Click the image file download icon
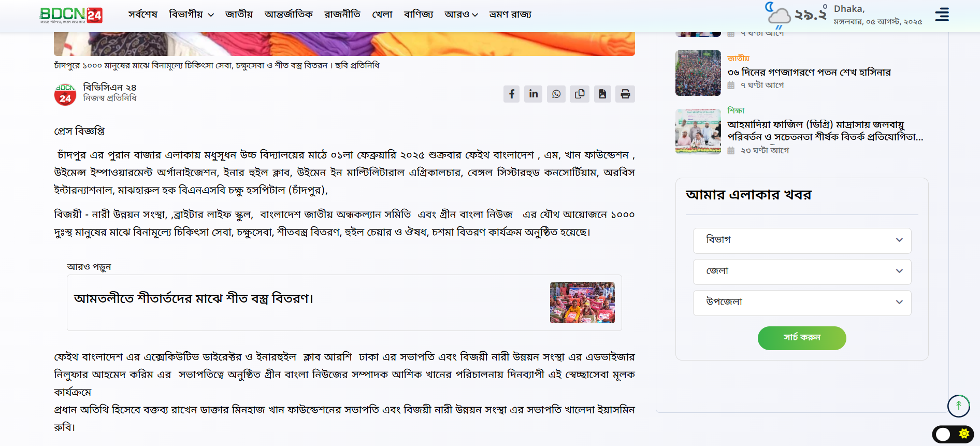Image resolution: width=980 pixels, height=446 pixels. pyautogui.click(x=602, y=94)
